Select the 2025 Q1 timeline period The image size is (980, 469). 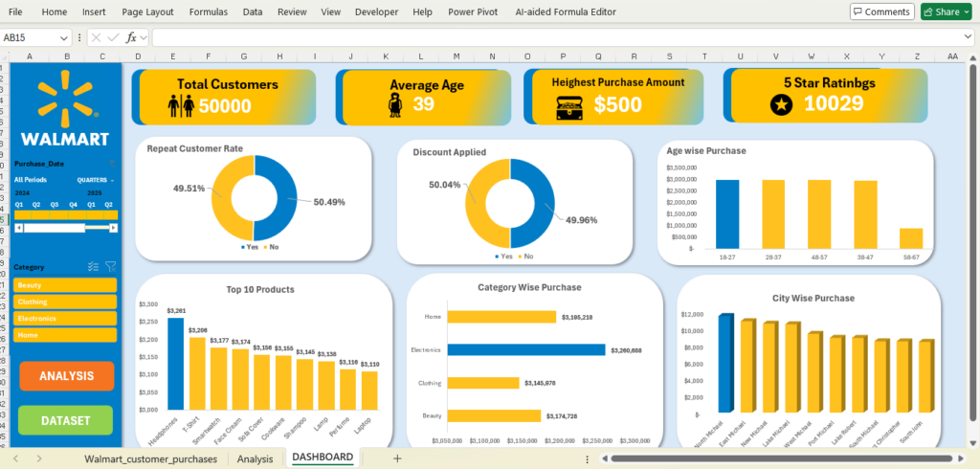95,214
